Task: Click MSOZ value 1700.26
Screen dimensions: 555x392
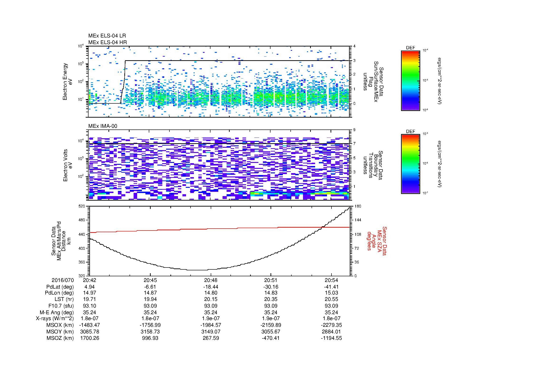Action: click(x=90, y=338)
